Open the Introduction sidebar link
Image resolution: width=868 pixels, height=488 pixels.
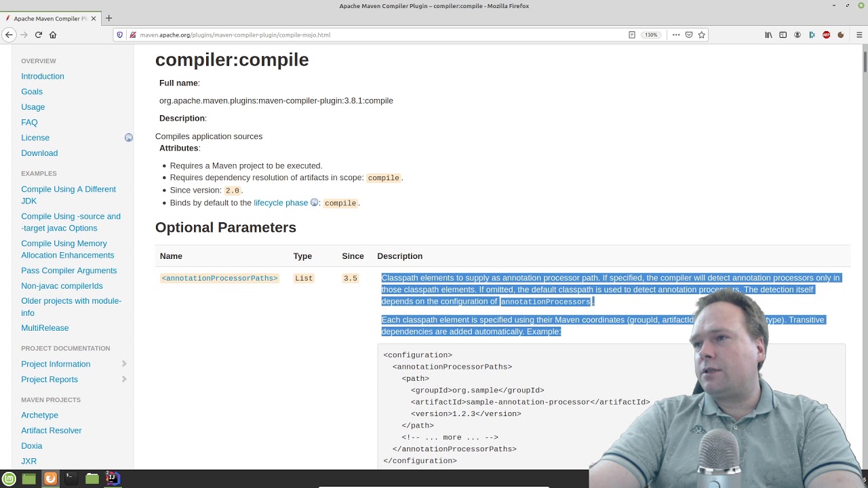tap(43, 77)
